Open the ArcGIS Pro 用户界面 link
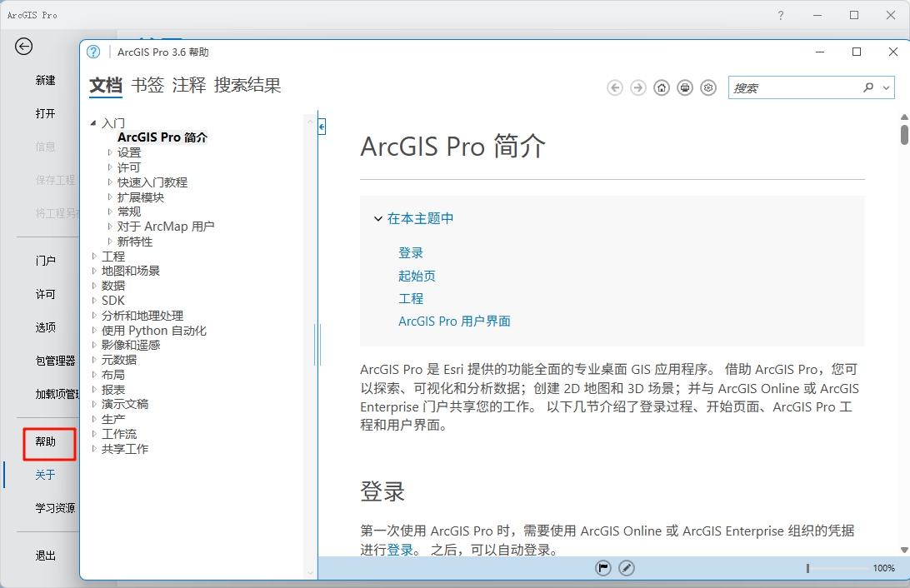The image size is (910, 588). (454, 321)
